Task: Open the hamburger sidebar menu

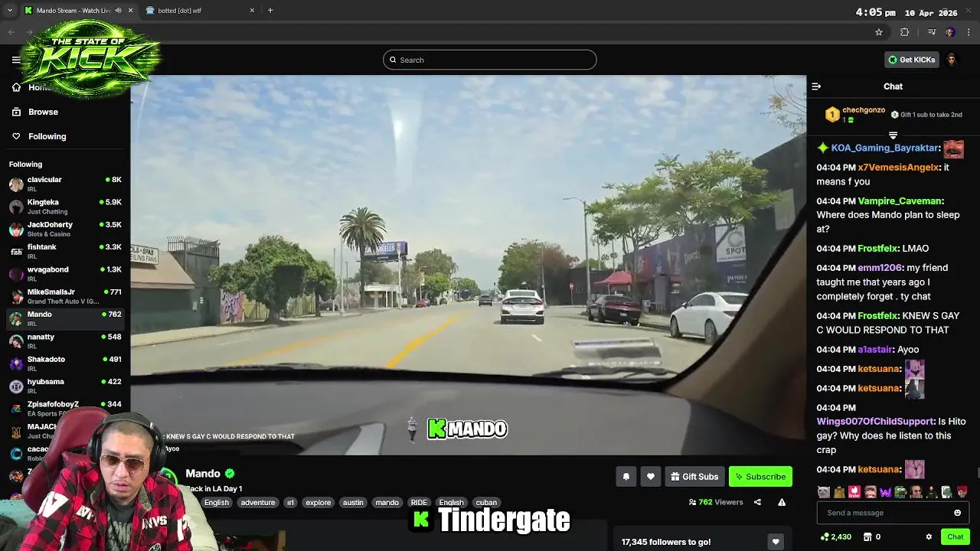Action: [16, 60]
